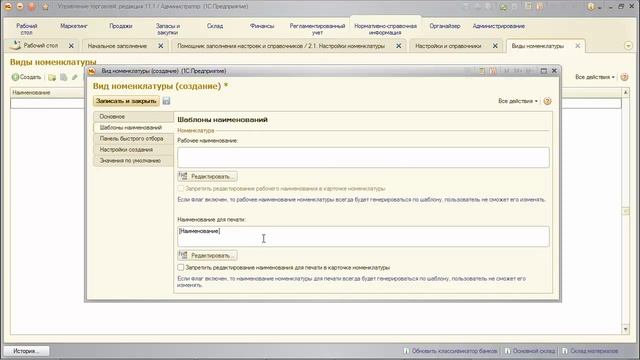Viewport: 640px width, 360px height.
Task: Open the Склад section
Action: pos(215,26)
